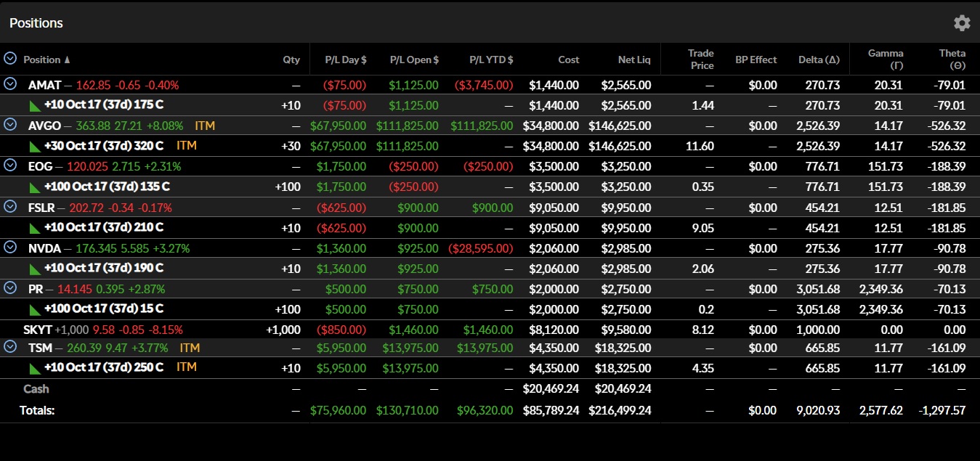This screenshot has height=461, width=980.
Task: Click the green triangle beside AVGO 320 C
Action: (x=34, y=147)
